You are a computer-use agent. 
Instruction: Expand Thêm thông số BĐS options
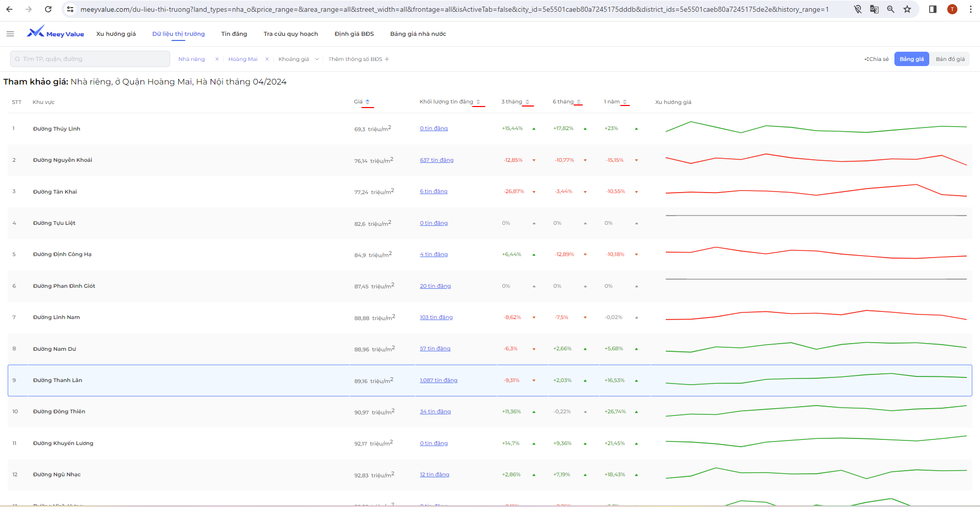coord(359,59)
